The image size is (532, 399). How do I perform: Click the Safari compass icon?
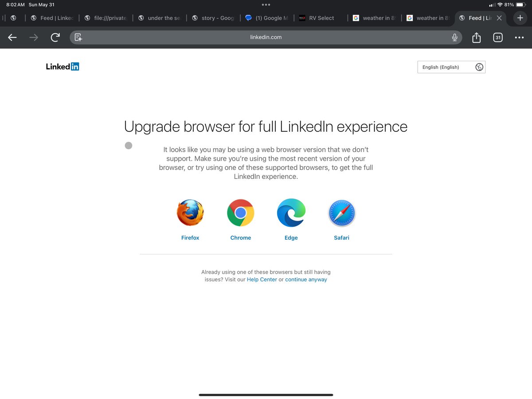(x=342, y=213)
